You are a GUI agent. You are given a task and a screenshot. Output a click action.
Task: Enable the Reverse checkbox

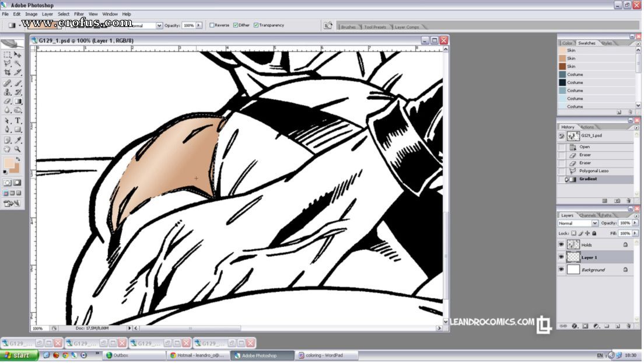coord(212,25)
